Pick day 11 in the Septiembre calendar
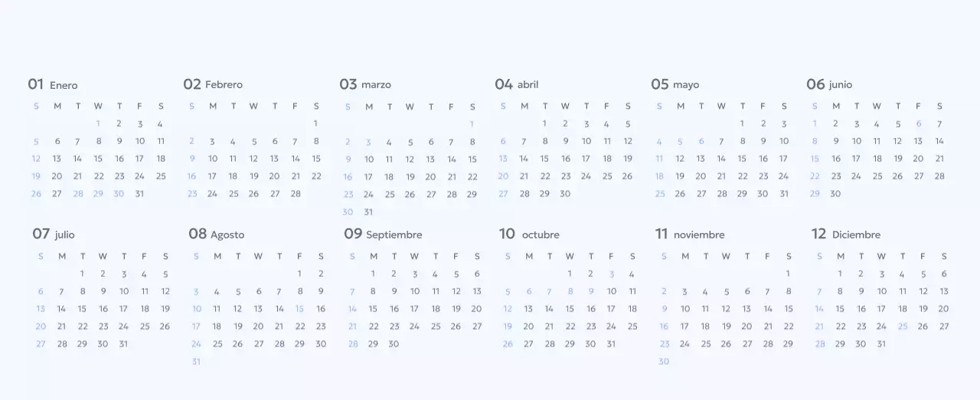 click(435, 291)
